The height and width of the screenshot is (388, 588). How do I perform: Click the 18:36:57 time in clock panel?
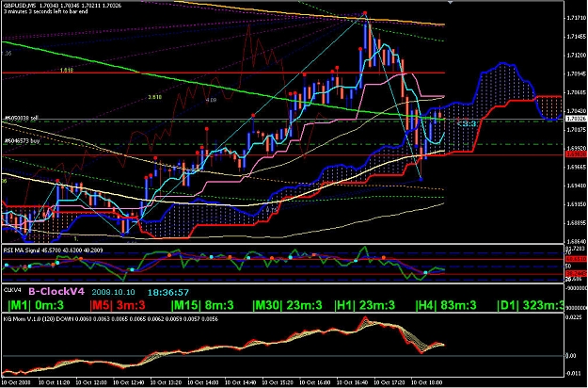pos(168,292)
